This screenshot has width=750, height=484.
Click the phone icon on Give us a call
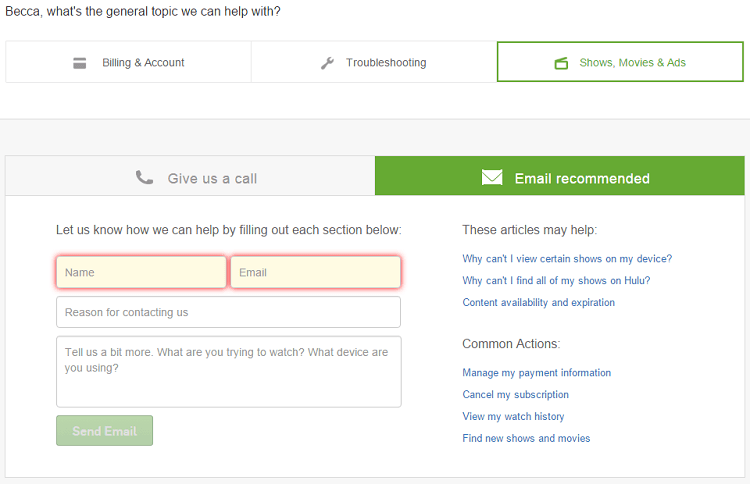tap(144, 177)
